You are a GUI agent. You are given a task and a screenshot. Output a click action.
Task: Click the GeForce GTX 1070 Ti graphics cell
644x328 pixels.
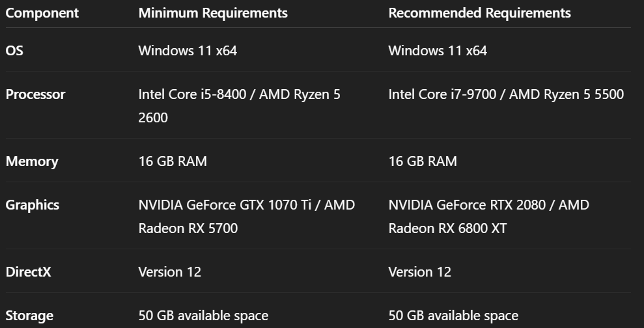pyautogui.click(x=246, y=216)
